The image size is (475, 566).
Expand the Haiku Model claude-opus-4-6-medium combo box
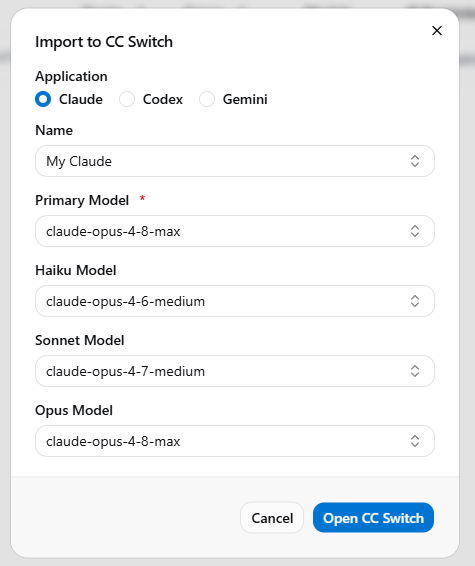click(235, 301)
